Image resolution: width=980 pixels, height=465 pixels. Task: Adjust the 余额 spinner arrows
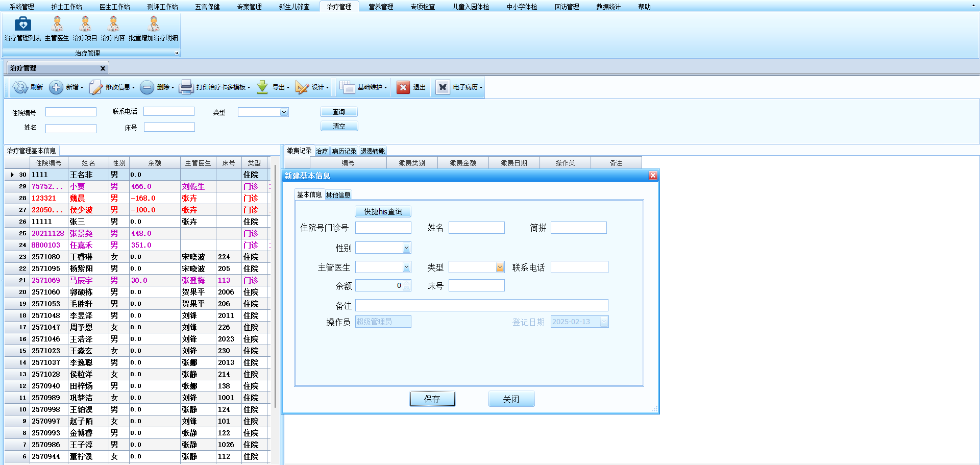point(406,286)
